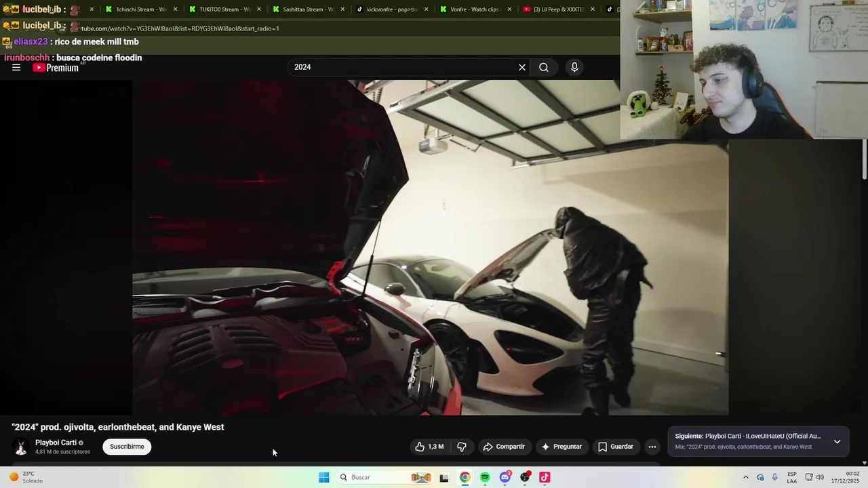
Task: Open Google Chrome from the taskbar
Action: (x=465, y=477)
